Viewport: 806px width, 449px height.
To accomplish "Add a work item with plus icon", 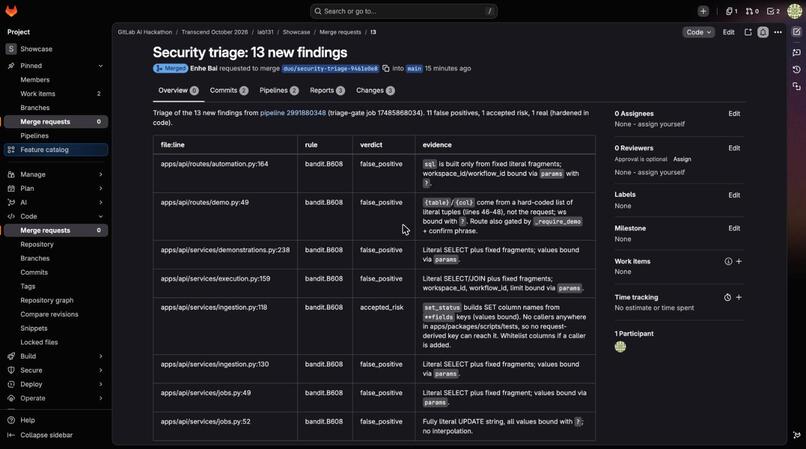I will tap(739, 261).
